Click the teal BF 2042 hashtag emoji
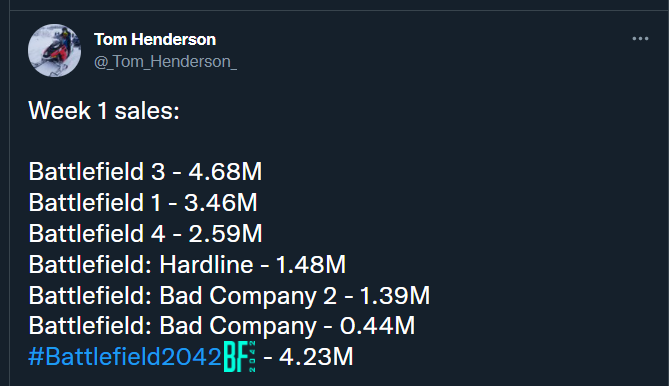The height and width of the screenshot is (386, 669). click(x=240, y=356)
